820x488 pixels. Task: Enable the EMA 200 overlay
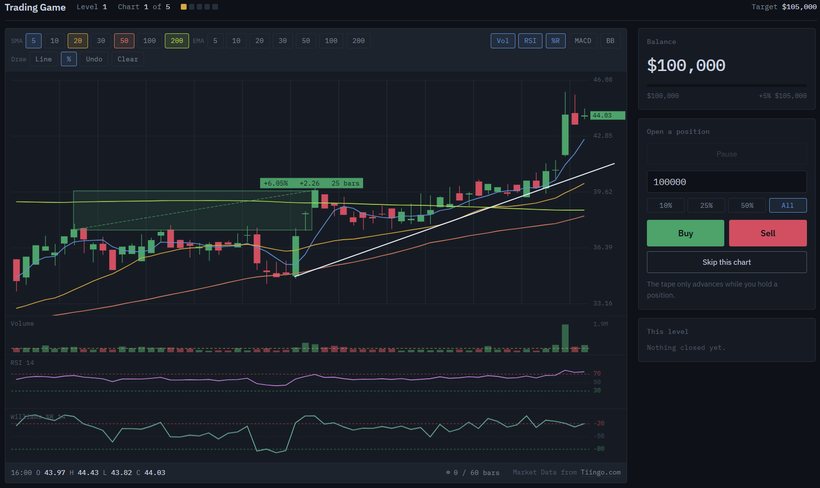[x=358, y=41]
